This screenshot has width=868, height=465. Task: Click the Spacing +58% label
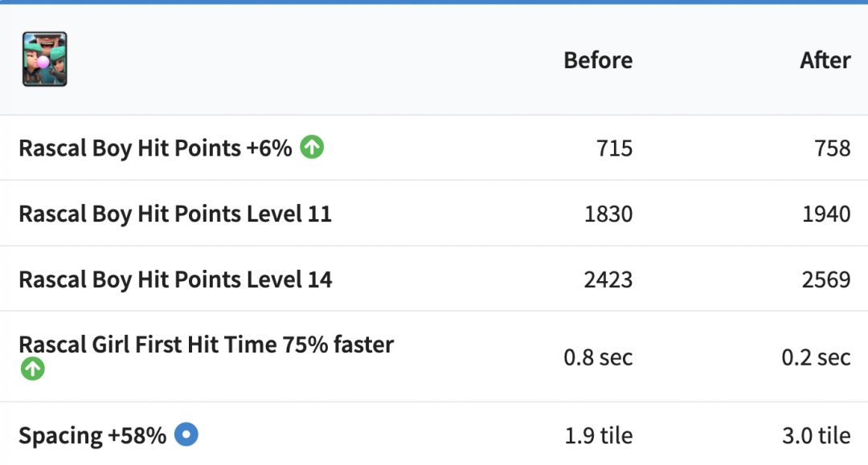92,436
